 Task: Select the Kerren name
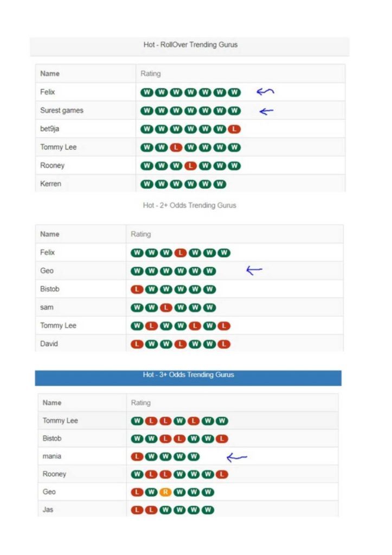point(50,184)
